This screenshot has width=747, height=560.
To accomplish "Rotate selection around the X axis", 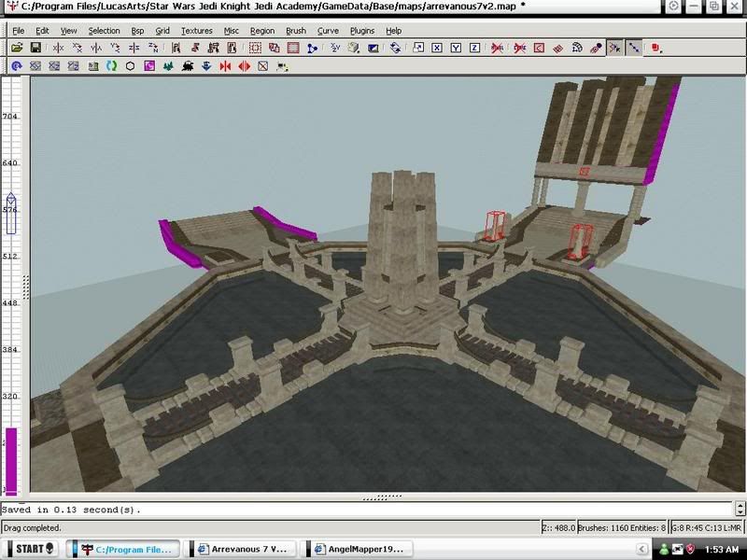I will pos(78,48).
